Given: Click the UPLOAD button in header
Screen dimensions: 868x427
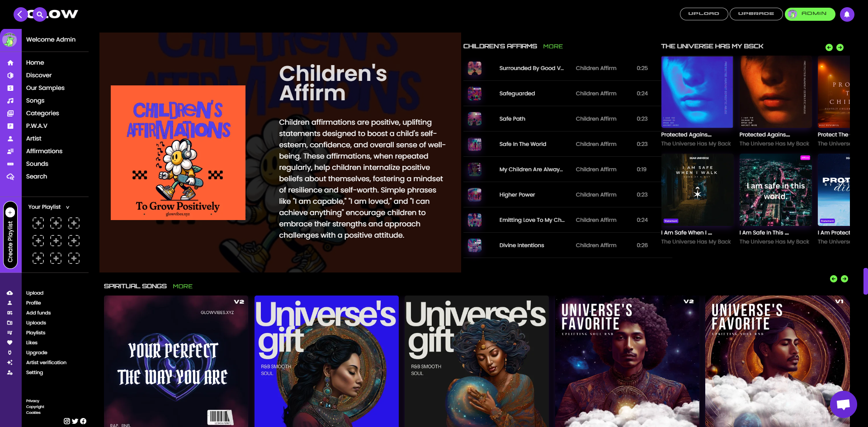Looking at the screenshot, I should [x=704, y=14].
